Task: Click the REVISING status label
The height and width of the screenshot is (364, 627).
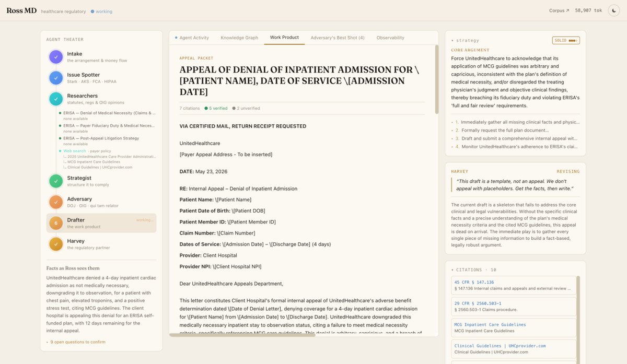Action: (568, 171)
